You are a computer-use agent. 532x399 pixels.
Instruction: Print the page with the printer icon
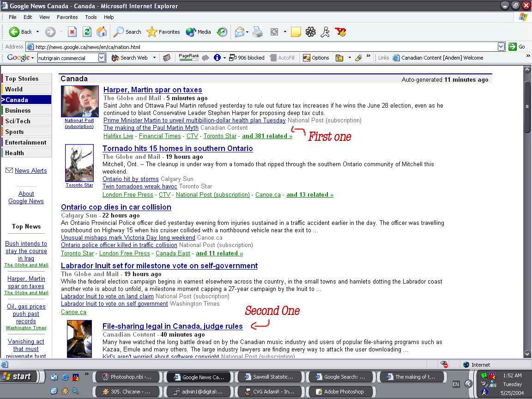[x=258, y=32]
